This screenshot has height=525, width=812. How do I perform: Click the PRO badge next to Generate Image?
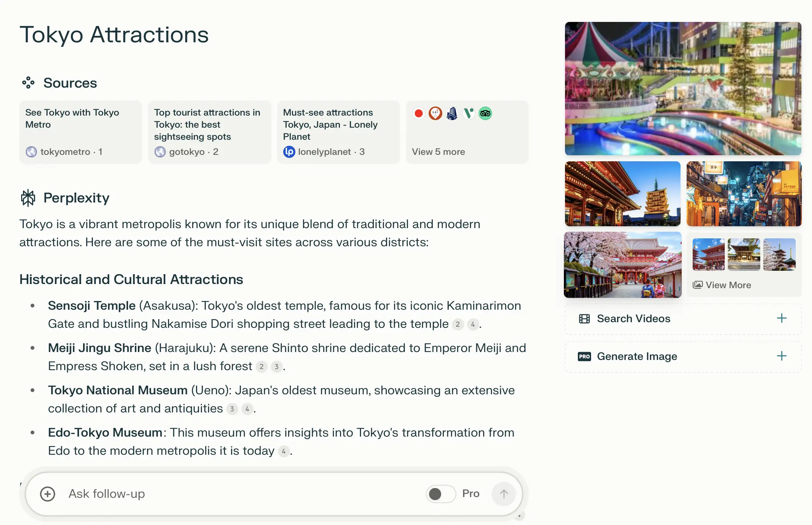(584, 356)
